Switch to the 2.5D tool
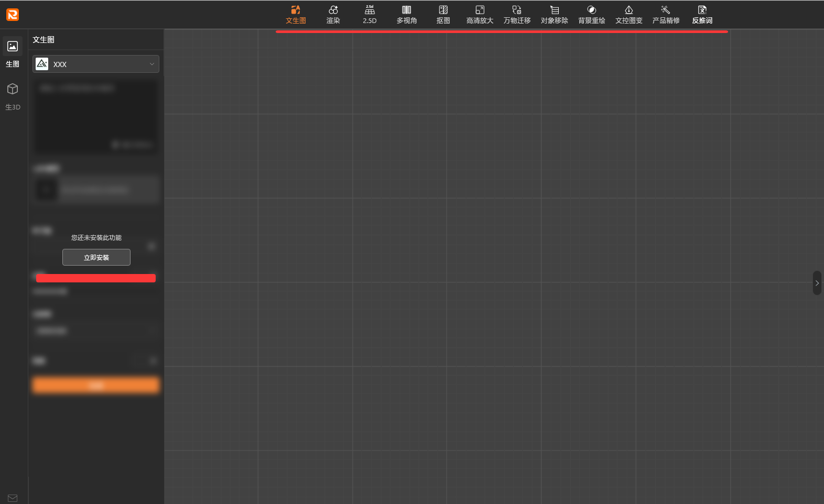The height and width of the screenshot is (504, 824). point(370,15)
